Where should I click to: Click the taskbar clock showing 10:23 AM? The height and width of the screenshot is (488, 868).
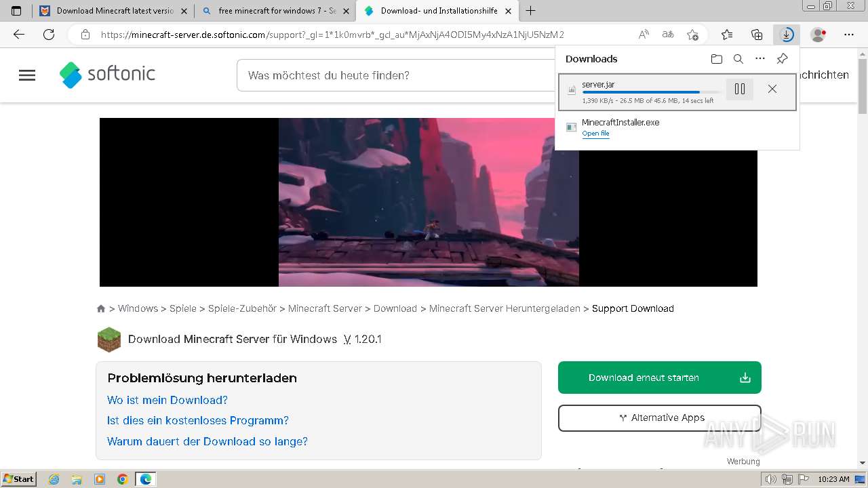pos(833,479)
